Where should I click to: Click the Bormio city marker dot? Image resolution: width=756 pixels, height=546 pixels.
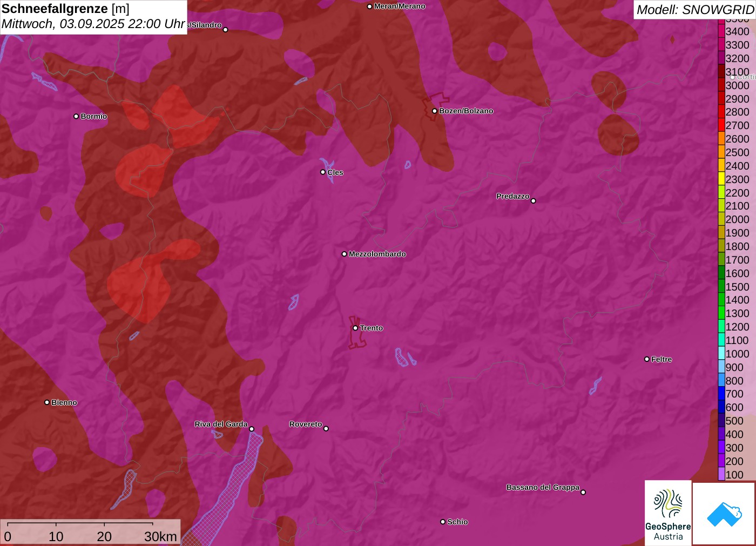pos(76,116)
